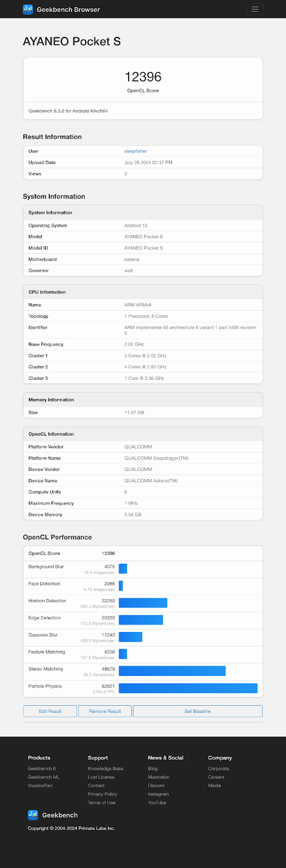Click the Feature Matching score bar

123,654
